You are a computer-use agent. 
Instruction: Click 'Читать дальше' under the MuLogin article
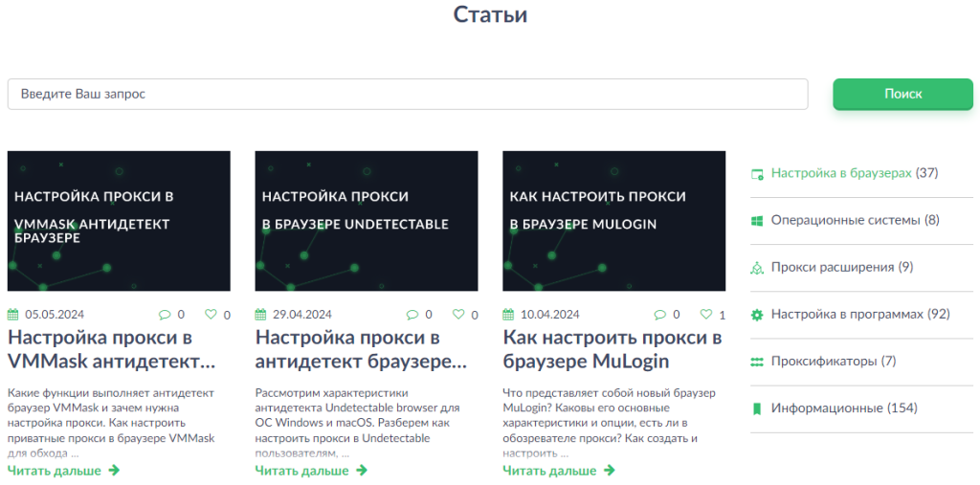point(548,471)
